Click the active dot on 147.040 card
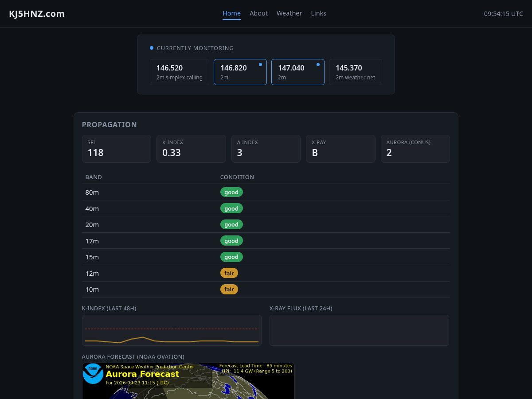The image size is (532, 399). (318, 64)
